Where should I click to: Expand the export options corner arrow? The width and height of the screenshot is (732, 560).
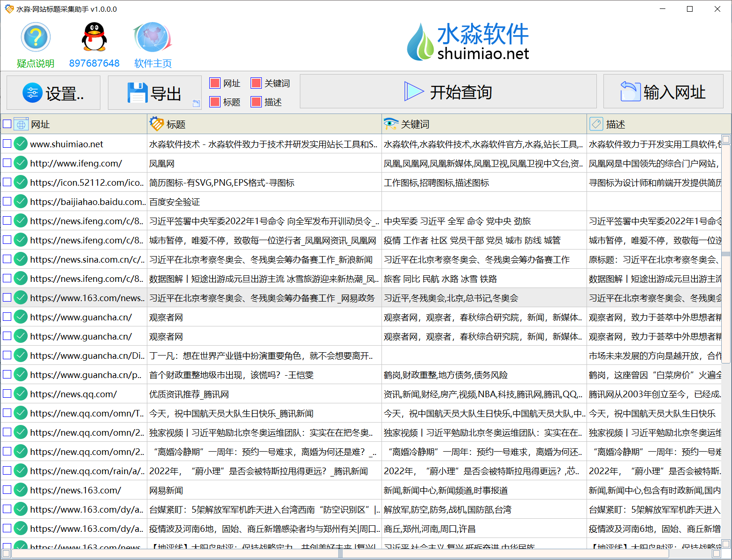pos(196,103)
